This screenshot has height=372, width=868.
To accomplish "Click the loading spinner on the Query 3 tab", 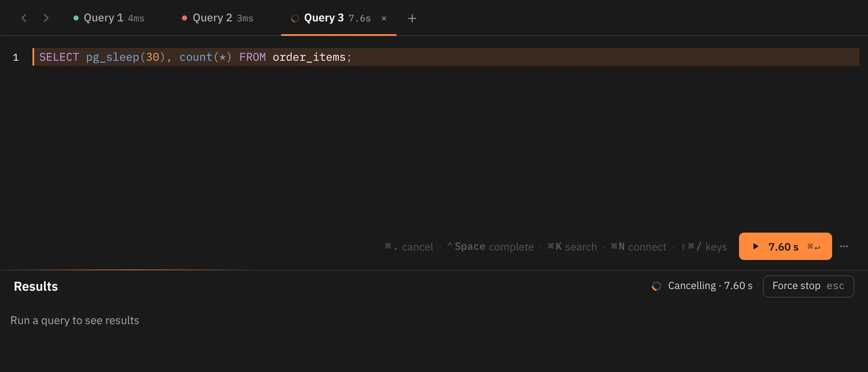I will point(295,18).
